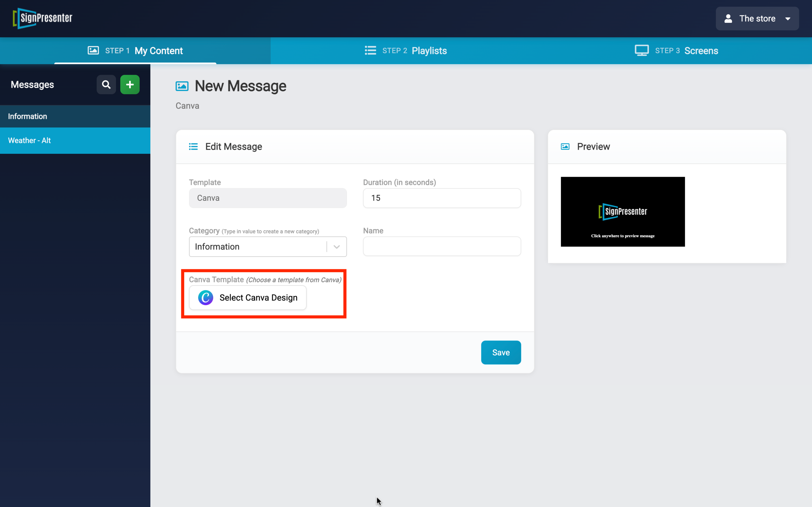Screen dimensions: 812x507
Task: Edit the Duration value field
Action: click(441, 198)
